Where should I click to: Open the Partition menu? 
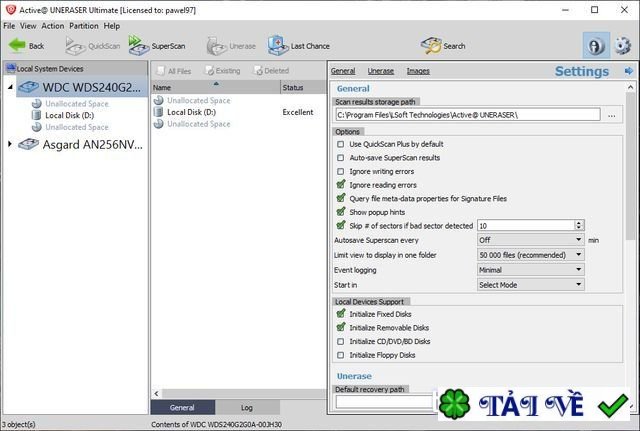point(84,26)
